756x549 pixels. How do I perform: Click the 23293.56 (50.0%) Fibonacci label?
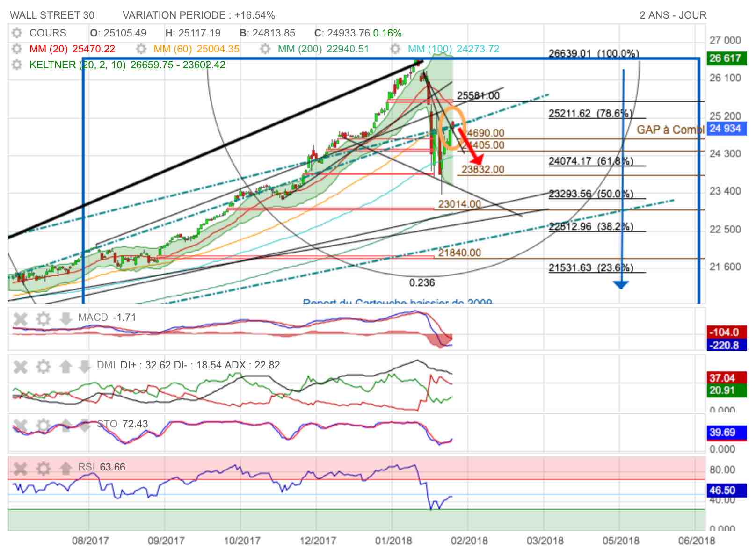click(x=591, y=194)
